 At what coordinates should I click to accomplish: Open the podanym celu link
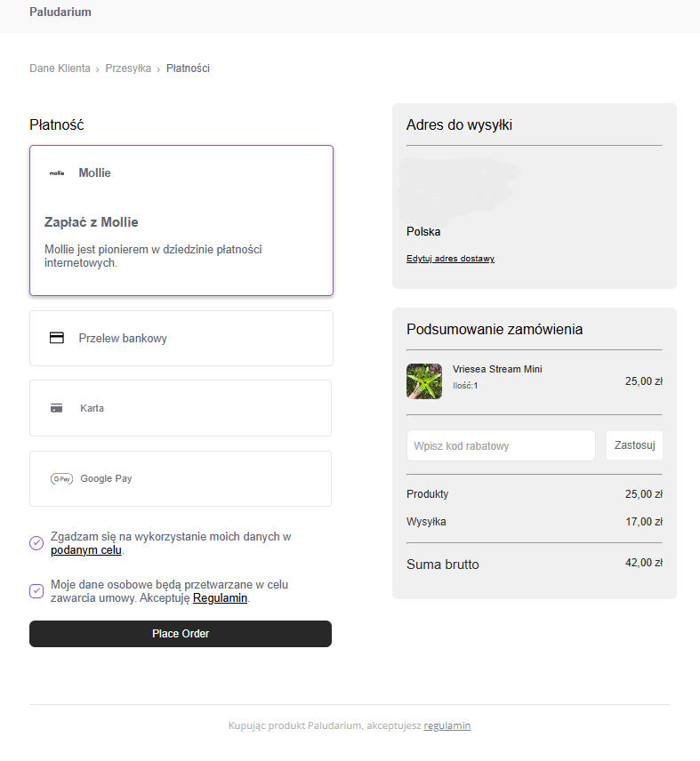click(x=86, y=550)
